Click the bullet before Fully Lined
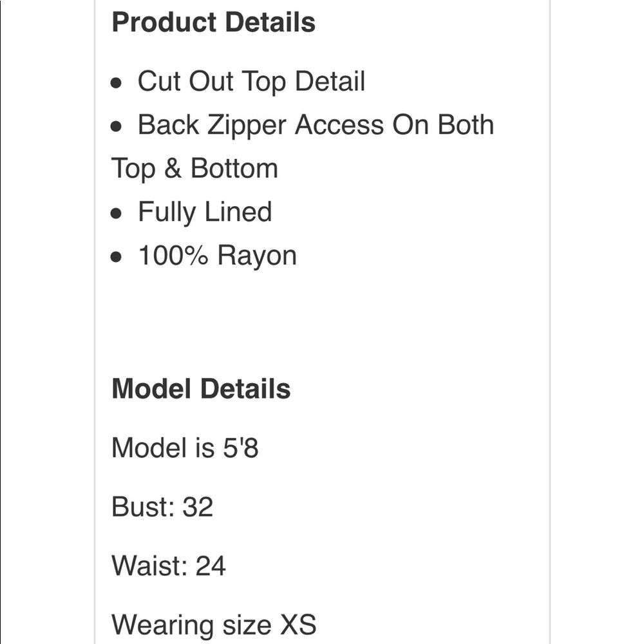The height and width of the screenshot is (644, 644). coord(116,214)
